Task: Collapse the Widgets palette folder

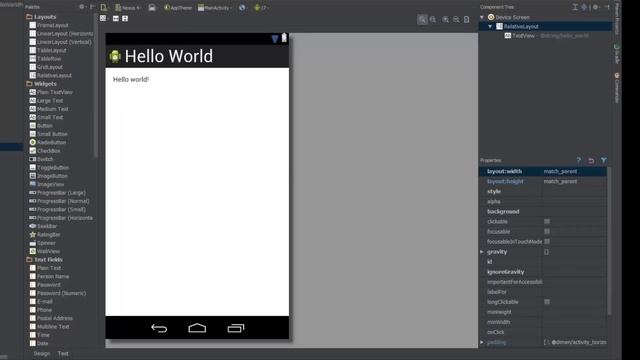Action: [41, 84]
